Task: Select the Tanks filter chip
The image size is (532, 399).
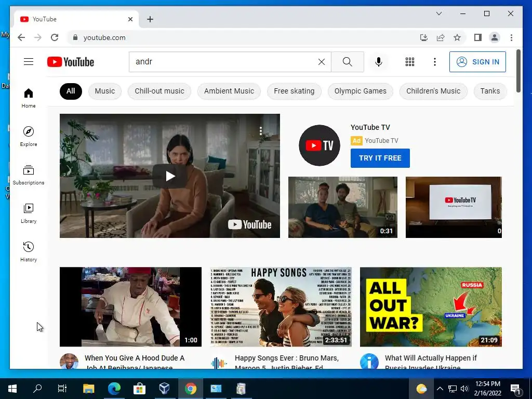Action: point(490,91)
